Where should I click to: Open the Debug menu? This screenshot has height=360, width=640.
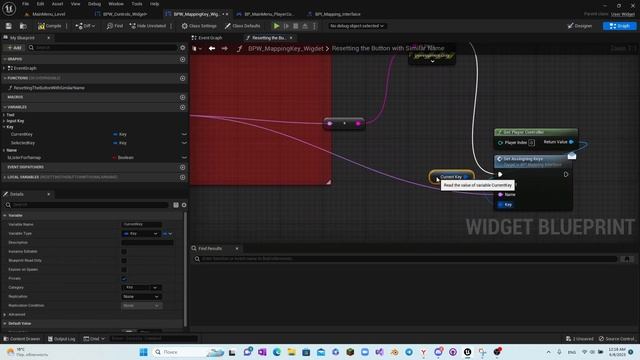94,4
